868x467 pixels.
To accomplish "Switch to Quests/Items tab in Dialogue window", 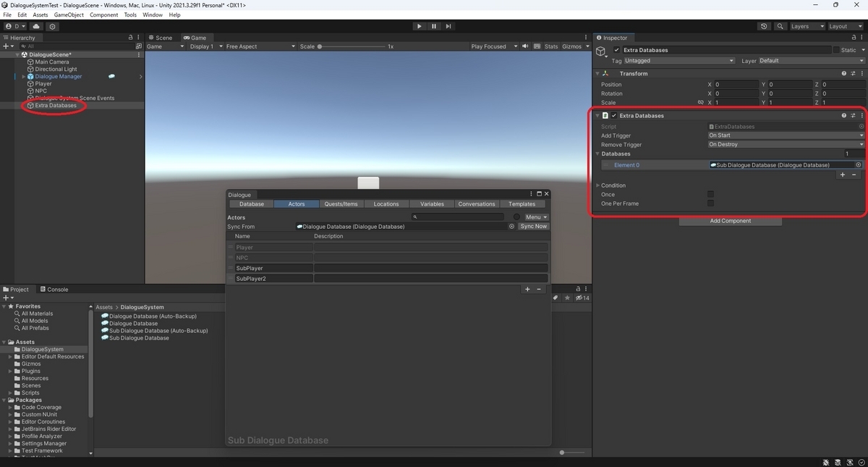I will pos(341,204).
